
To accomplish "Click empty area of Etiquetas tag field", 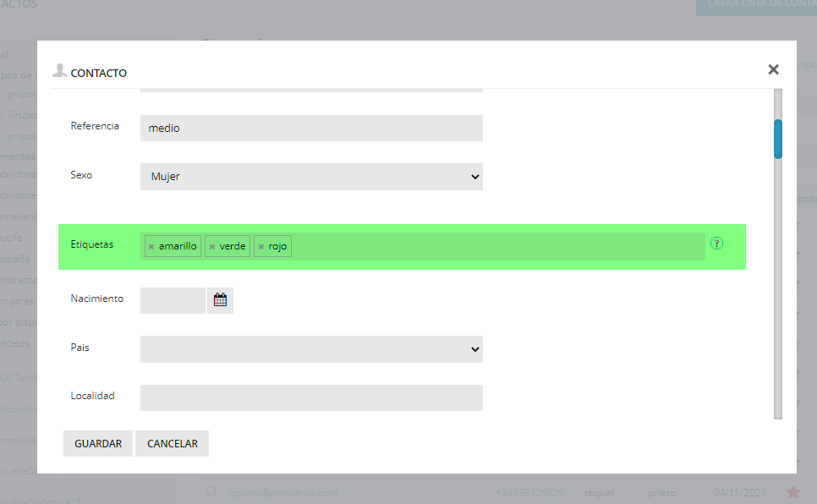I will (x=497, y=247).
